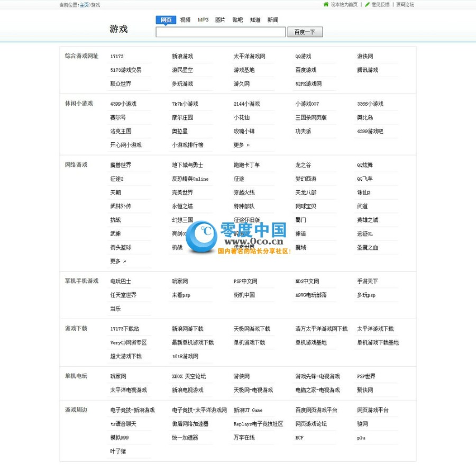Open the 意见反馈 link
The image size is (476, 475).
(381, 5)
